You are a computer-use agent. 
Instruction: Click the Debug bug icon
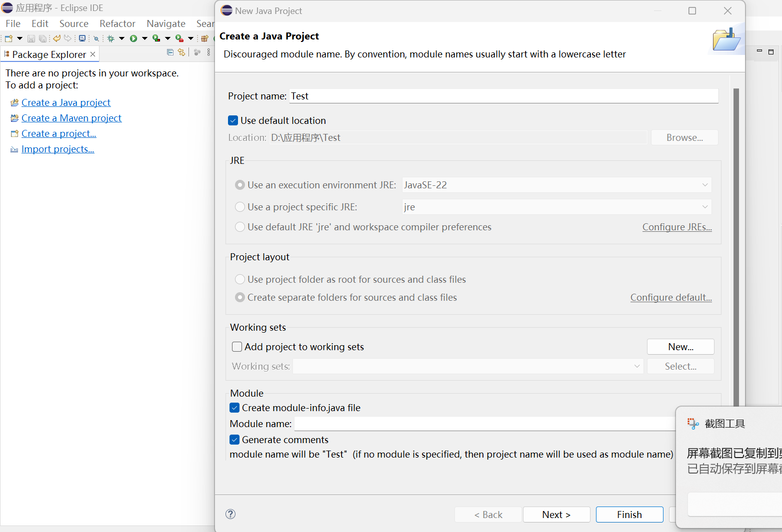pyautogui.click(x=111, y=38)
